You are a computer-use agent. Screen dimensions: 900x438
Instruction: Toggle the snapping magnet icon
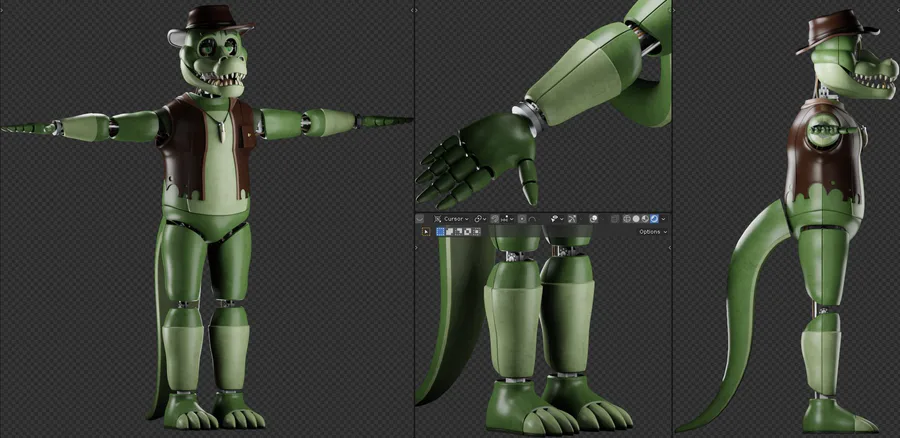click(x=495, y=219)
